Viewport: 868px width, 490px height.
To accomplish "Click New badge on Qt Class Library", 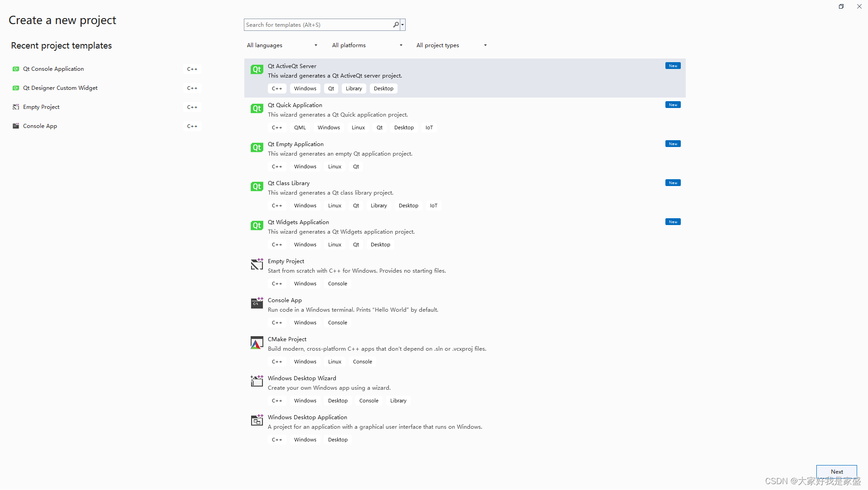I will [673, 183].
